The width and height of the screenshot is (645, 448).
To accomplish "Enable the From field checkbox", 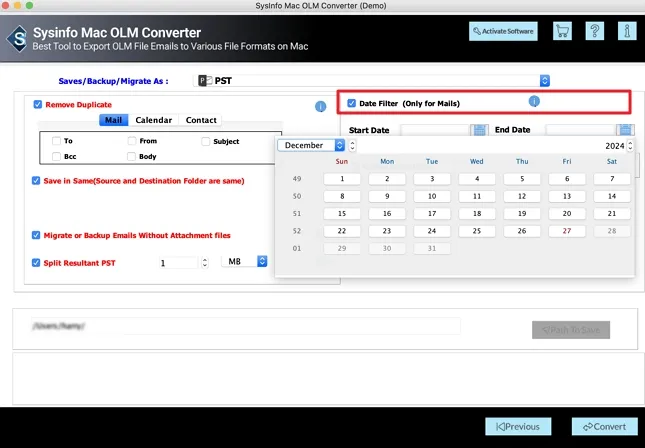I will (x=132, y=141).
